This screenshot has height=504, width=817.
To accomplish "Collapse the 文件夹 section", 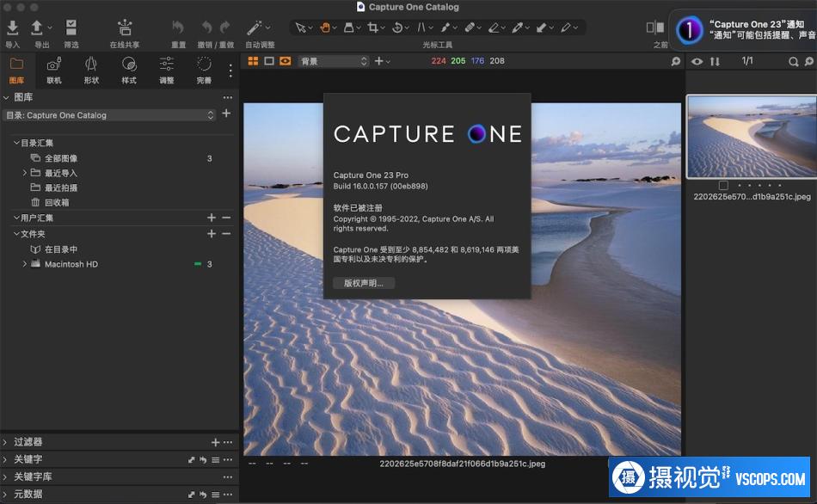I will [x=16, y=233].
